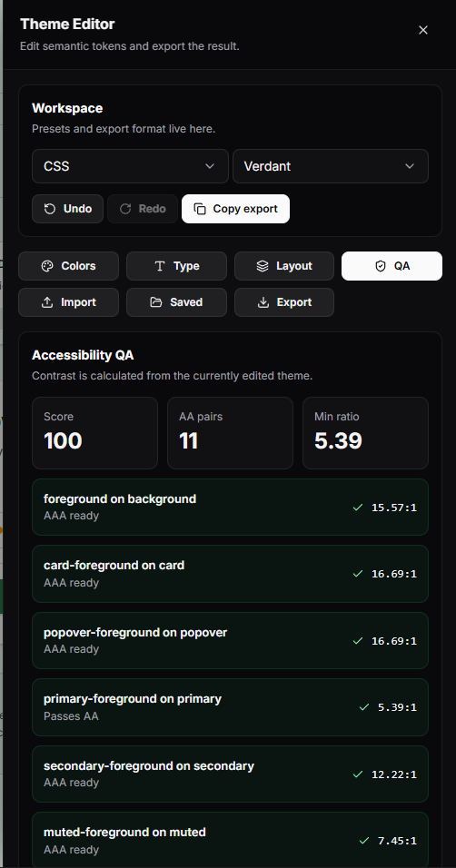
Task: Open the Verdant preset dropdown
Action: 331,166
